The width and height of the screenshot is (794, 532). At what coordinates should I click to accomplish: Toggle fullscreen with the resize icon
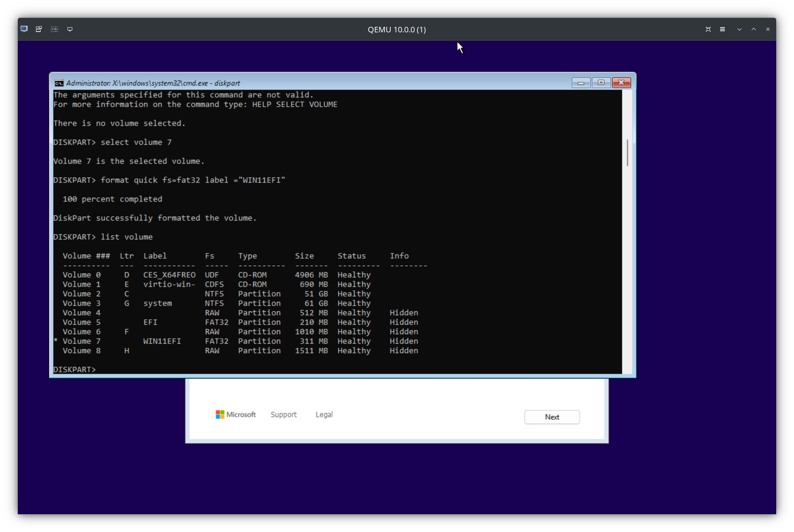(x=708, y=29)
